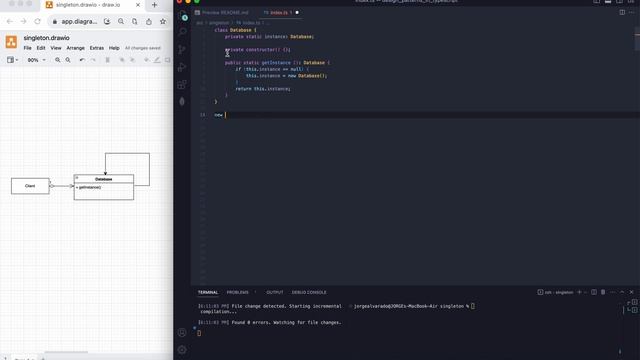Image resolution: width=640 pixels, height=360 pixels.
Task: Open the Extensions view in VS Code
Action: click(182, 84)
